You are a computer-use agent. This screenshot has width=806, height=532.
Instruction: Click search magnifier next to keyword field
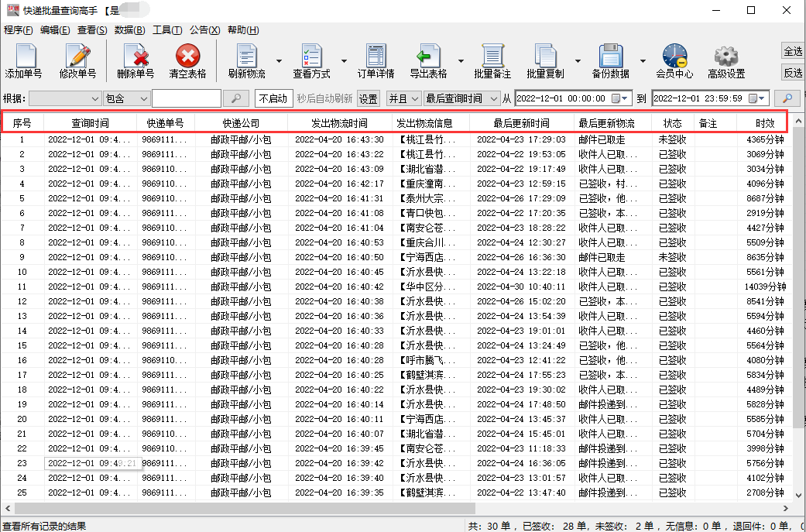tap(235, 98)
